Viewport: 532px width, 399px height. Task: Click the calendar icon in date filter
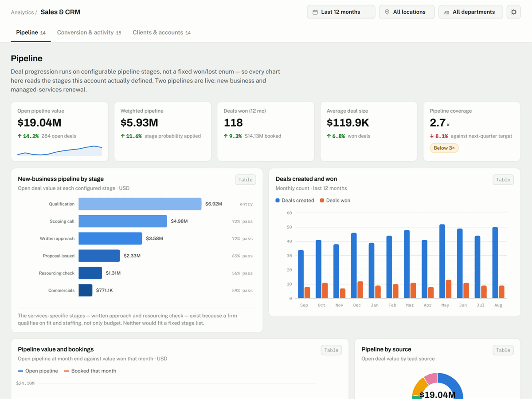[x=315, y=12]
